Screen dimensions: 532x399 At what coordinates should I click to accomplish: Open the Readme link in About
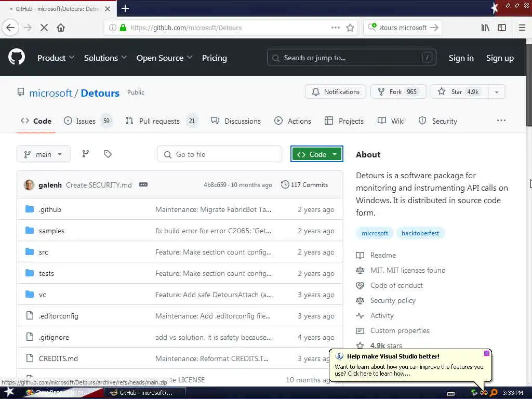(x=383, y=255)
